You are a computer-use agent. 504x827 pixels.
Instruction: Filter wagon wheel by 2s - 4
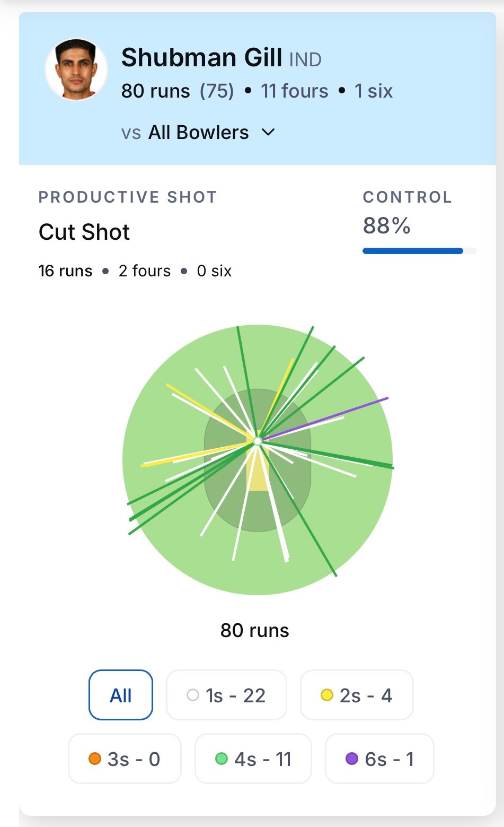357,695
